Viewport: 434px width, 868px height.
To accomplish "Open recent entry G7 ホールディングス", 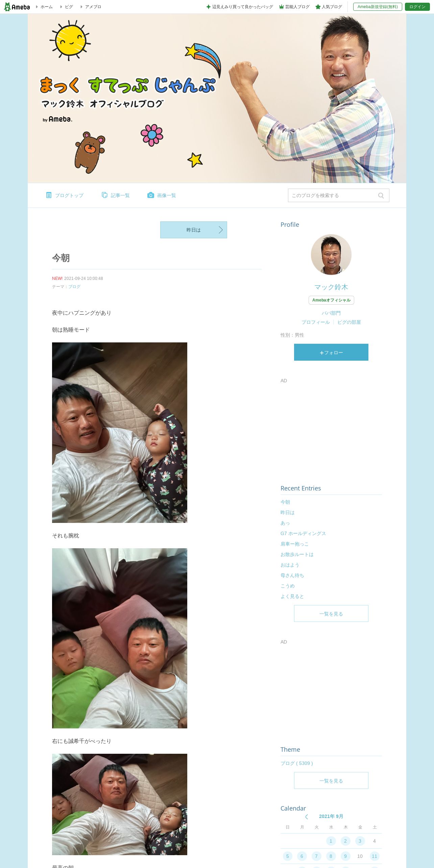I will (303, 533).
